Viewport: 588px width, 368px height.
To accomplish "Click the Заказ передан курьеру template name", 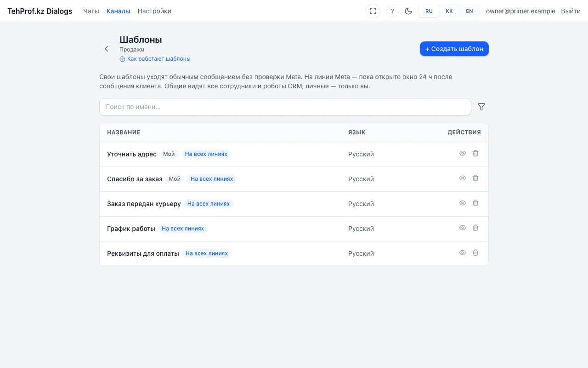I will tap(144, 204).
